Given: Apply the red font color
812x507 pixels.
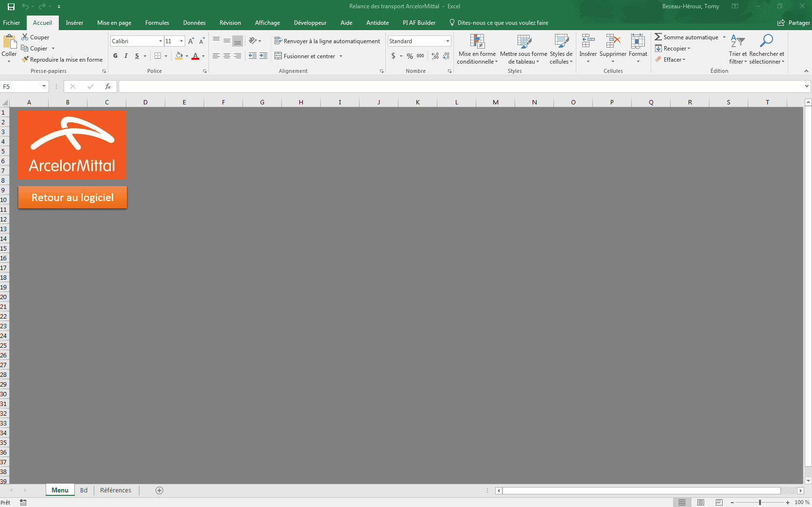Looking at the screenshot, I should [x=195, y=56].
